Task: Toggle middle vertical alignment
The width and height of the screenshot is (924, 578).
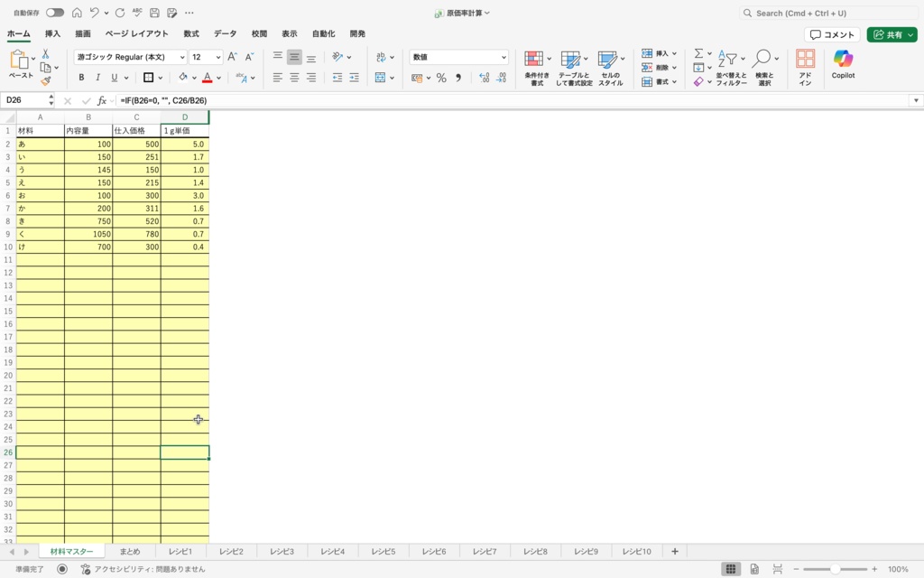Action: click(294, 57)
